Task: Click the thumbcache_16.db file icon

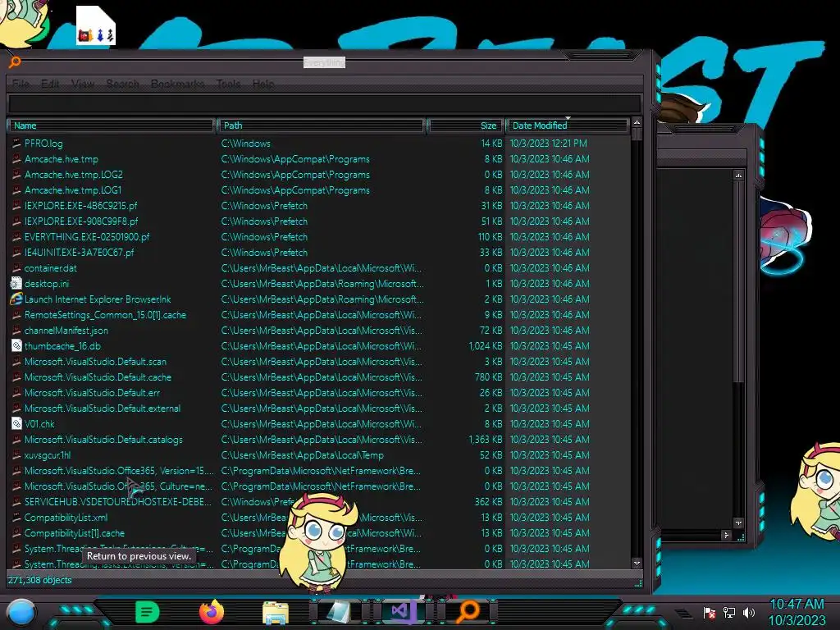Action: click(x=16, y=345)
